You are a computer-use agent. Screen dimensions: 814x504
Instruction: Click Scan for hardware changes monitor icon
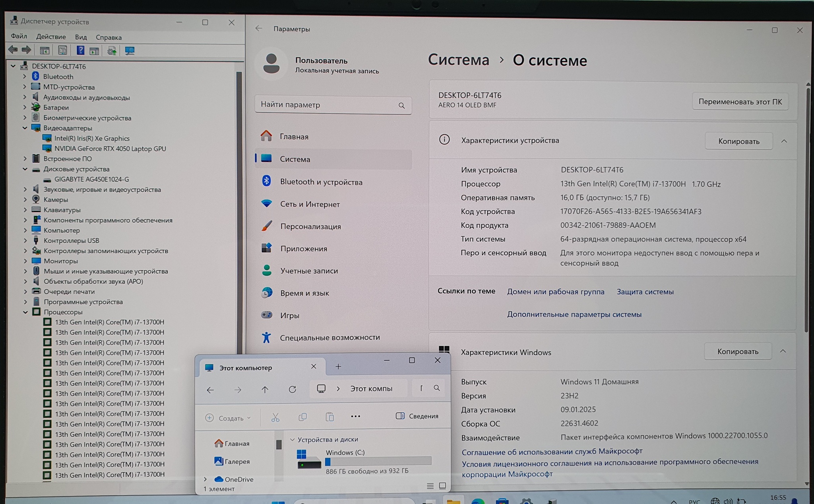(x=130, y=51)
